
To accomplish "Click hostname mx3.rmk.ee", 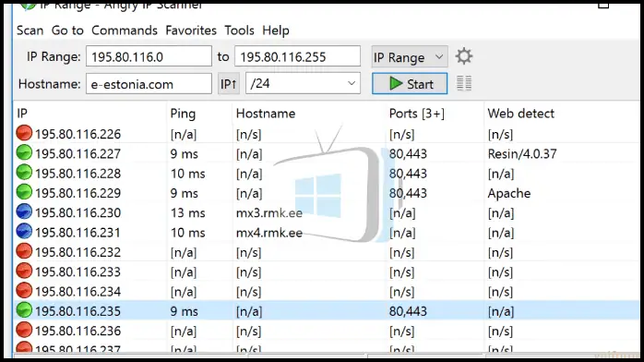I will pyautogui.click(x=269, y=212).
